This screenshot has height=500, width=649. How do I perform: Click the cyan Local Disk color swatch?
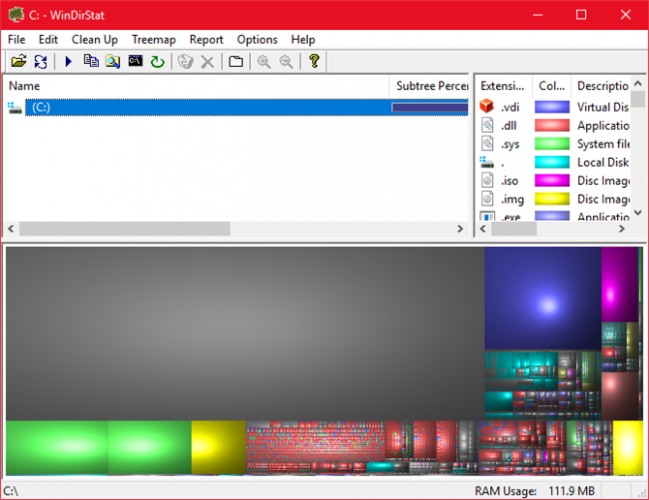coord(552,162)
